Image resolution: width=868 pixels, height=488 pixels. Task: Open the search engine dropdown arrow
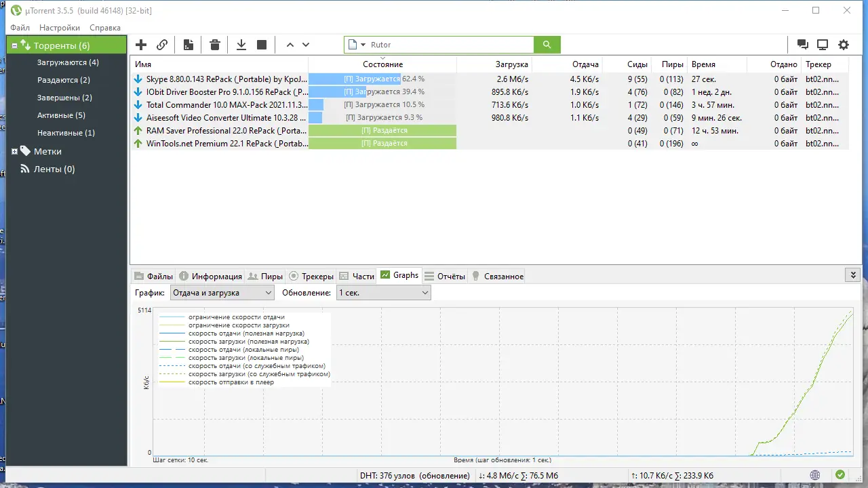(x=363, y=44)
